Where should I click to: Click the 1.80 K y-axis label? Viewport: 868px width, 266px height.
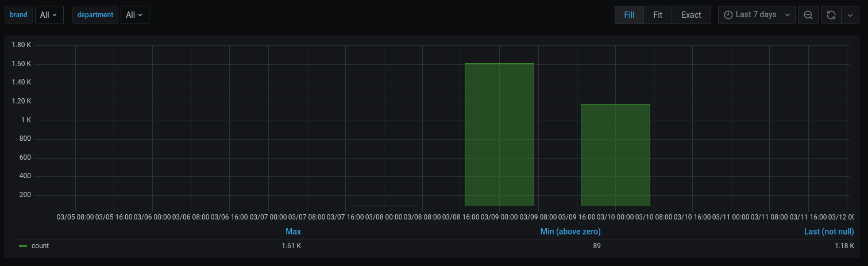click(21, 45)
